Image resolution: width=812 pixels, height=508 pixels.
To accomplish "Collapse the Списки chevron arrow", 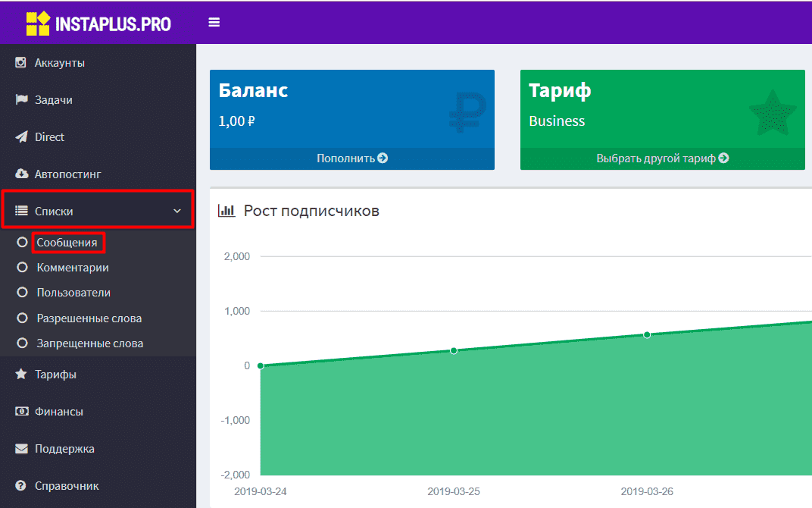I will pos(177,211).
